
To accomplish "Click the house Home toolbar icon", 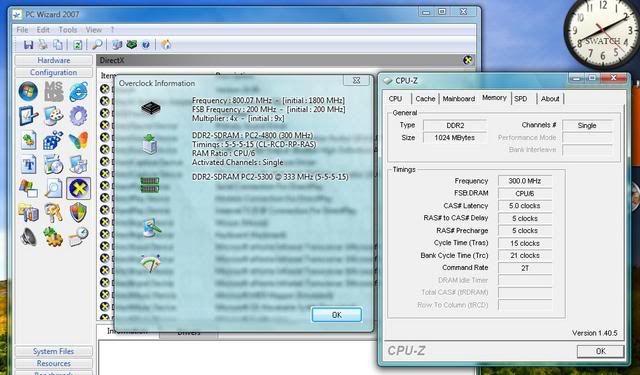I will tap(166, 44).
